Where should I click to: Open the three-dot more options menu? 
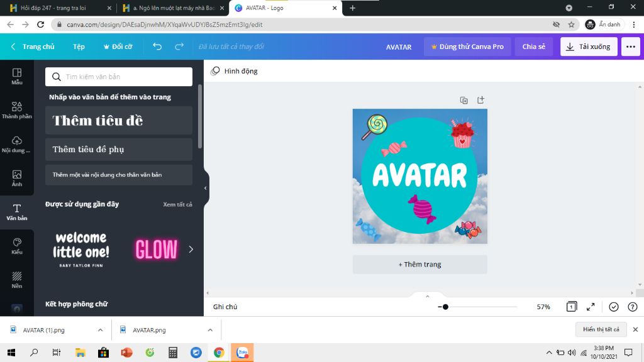point(630,47)
